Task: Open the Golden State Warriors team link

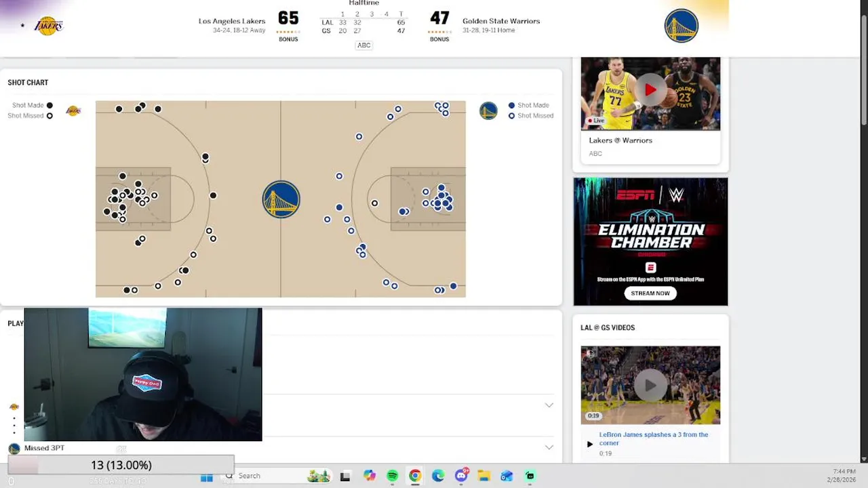Action: (x=501, y=21)
